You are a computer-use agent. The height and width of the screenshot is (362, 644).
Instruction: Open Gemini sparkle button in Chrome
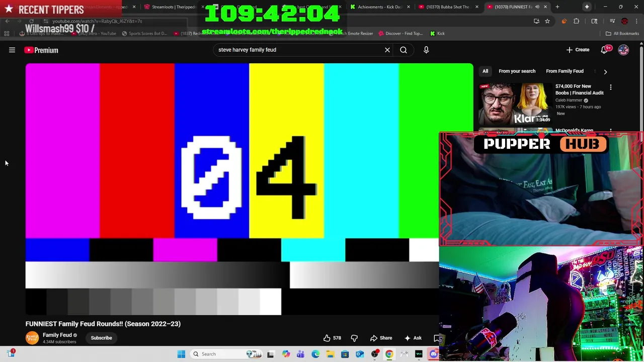point(587,7)
